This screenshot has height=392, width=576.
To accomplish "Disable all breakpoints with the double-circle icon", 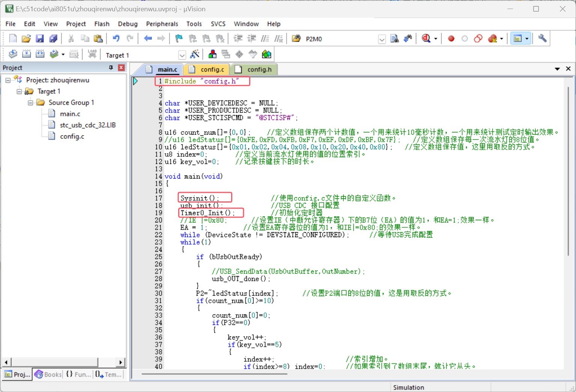I will [x=478, y=39].
